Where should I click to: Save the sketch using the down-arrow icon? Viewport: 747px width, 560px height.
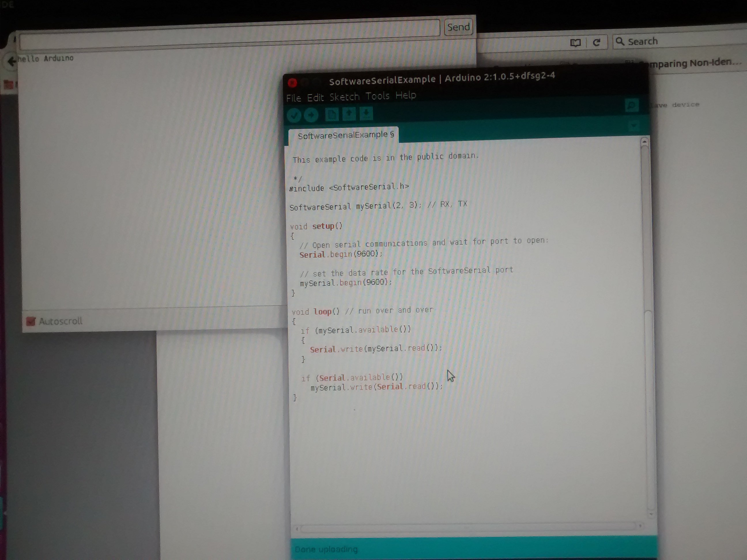point(366,113)
